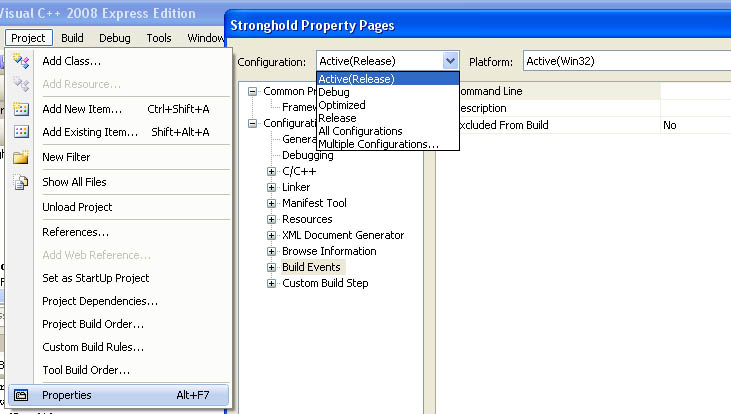Viewport: 731px width, 414px height.
Task: Click the Properties icon in Project menu
Action: click(21, 395)
